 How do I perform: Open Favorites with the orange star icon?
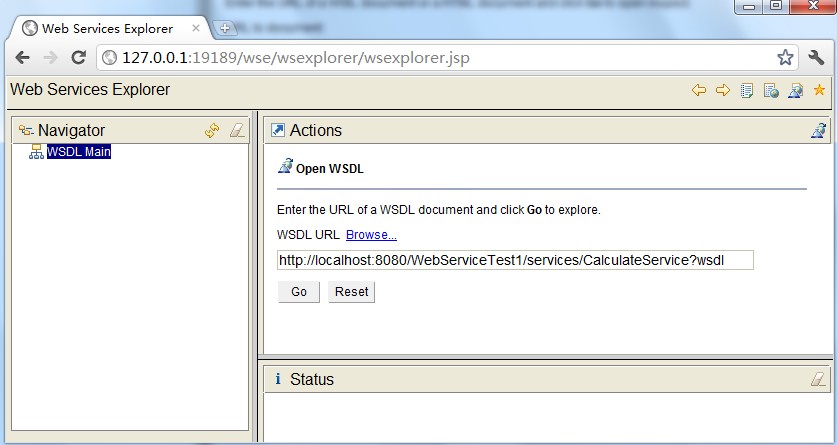(819, 90)
